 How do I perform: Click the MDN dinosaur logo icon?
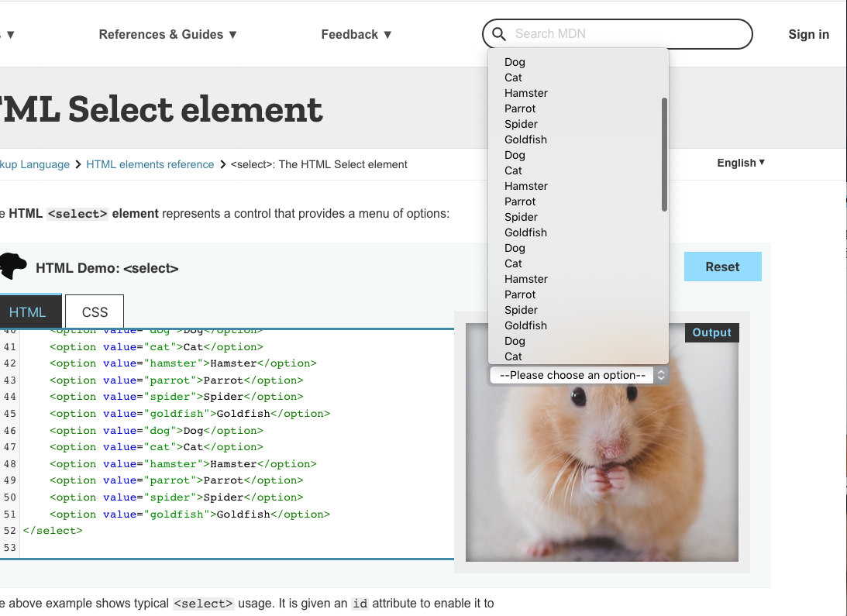(13, 266)
